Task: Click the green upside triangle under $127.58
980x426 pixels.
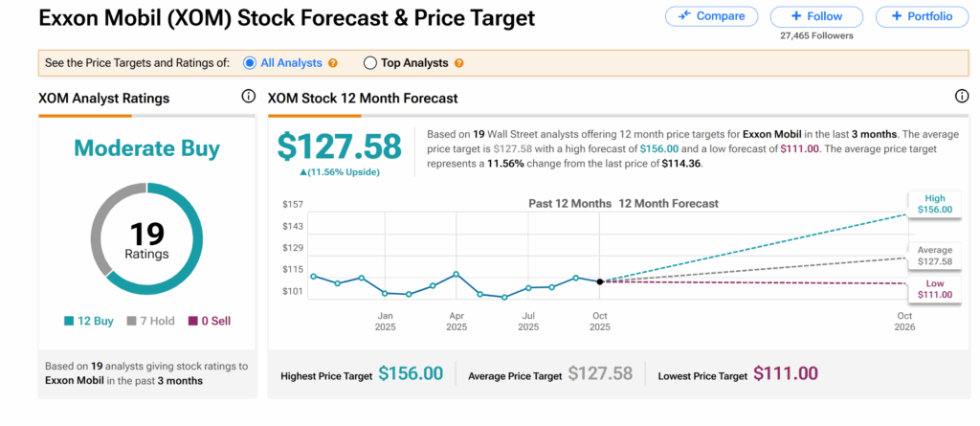Action: (304, 172)
